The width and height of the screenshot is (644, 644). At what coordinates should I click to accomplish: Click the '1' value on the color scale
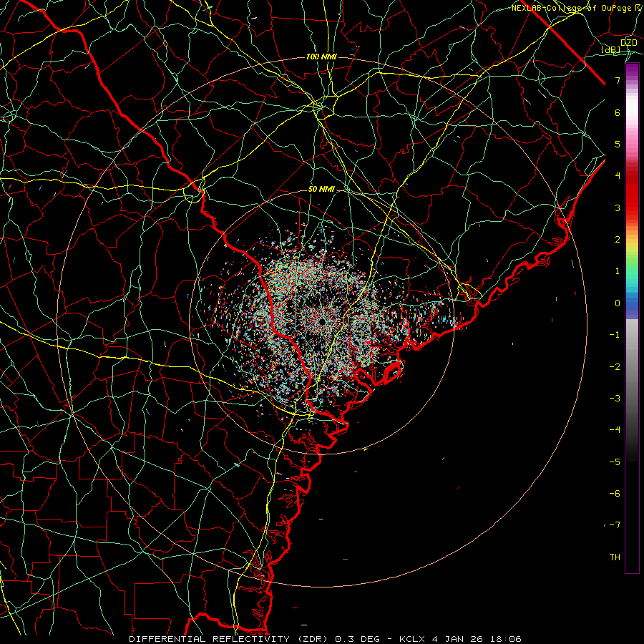click(618, 271)
